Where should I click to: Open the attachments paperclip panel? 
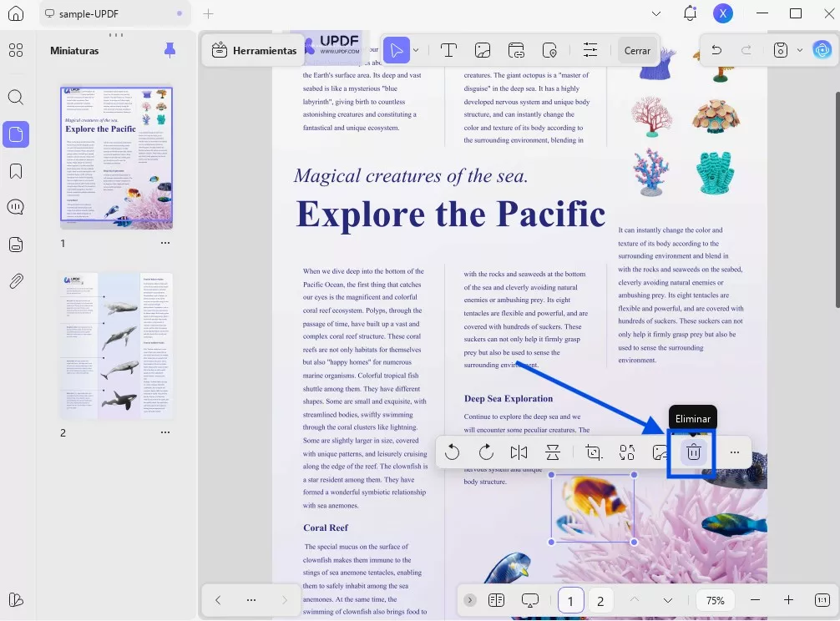point(16,281)
